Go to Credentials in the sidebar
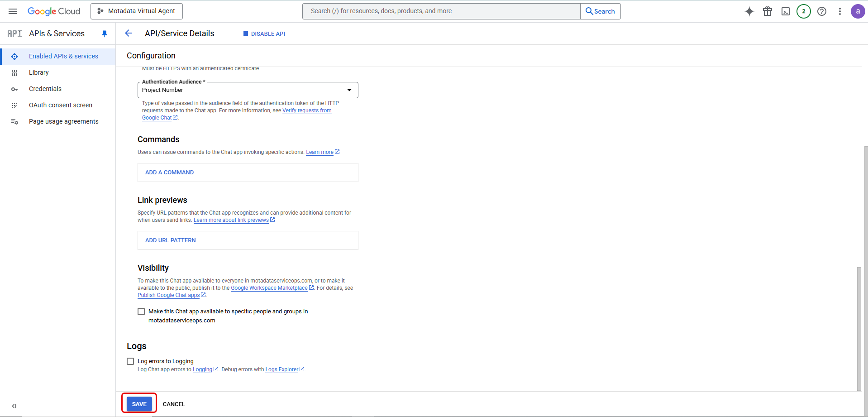This screenshot has height=417, width=868. coord(45,89)
